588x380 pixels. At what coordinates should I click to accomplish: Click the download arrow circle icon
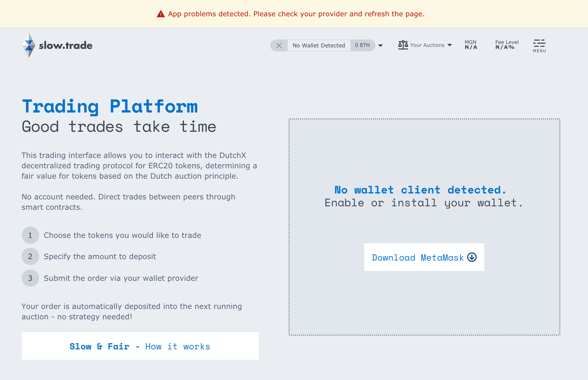pos(472,257)
